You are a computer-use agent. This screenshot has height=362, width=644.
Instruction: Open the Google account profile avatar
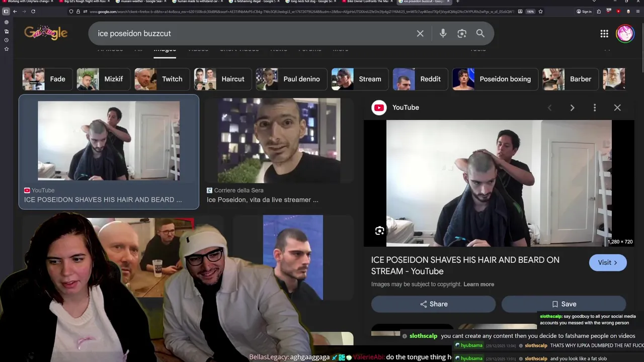tap(625, 34)
